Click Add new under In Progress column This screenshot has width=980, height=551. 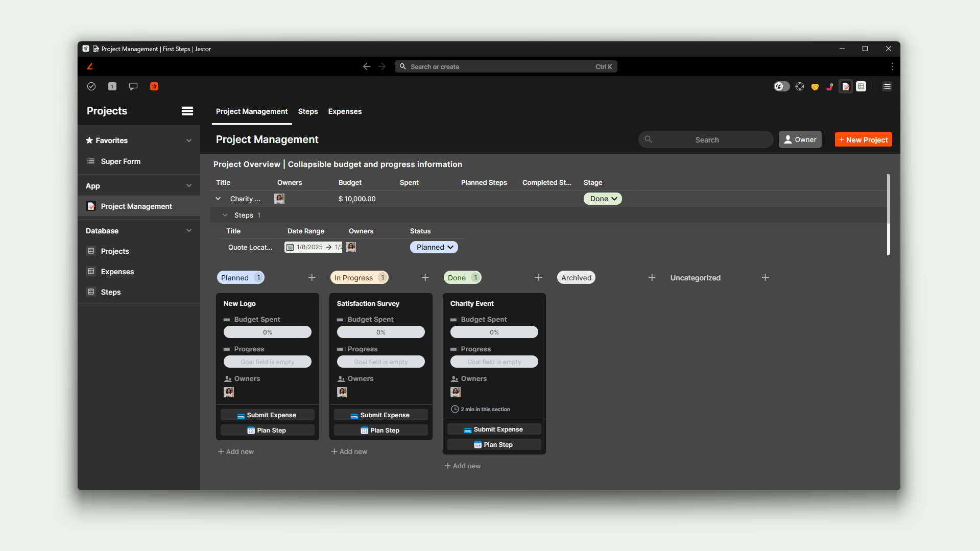coord(349,451)
